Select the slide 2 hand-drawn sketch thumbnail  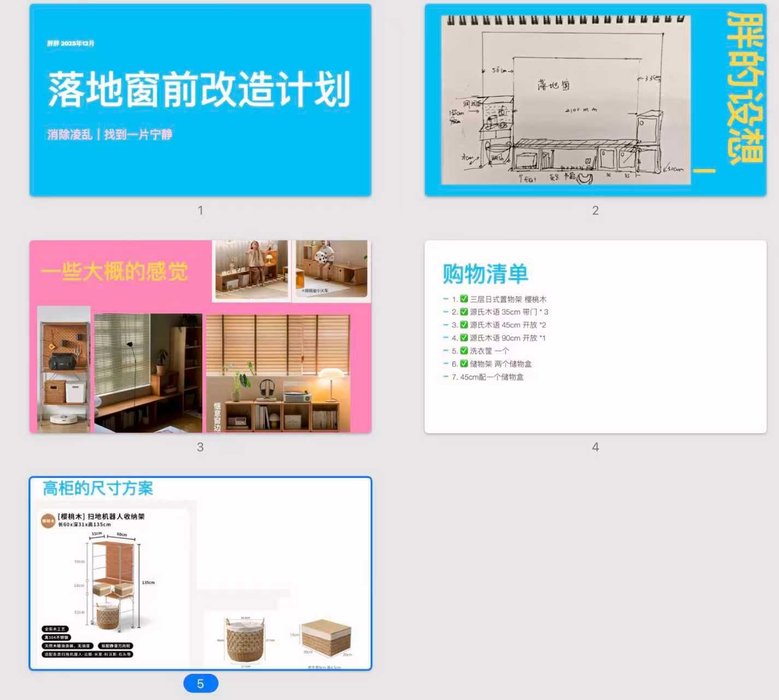[x=565, y=100]
